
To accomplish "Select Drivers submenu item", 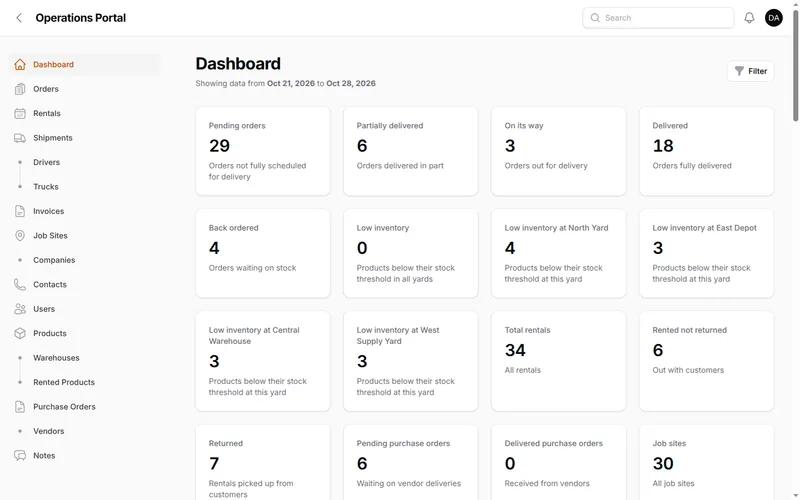I will pyautogui.click(x=46, y=162).
